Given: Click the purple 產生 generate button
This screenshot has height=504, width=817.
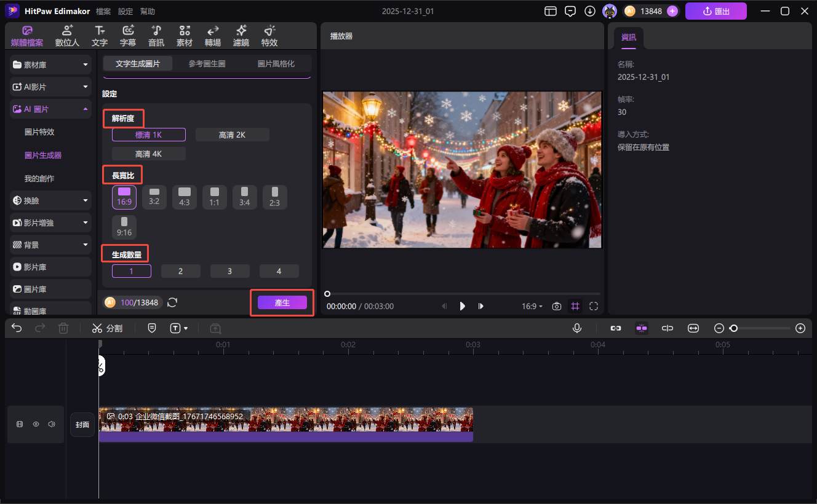Looking at the screenshot, I should coord(282,302).
